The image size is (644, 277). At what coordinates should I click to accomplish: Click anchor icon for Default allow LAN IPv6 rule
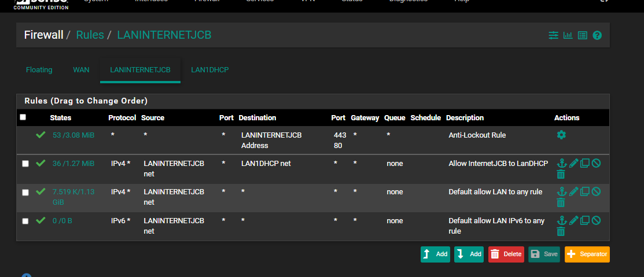tap(561, 221)
